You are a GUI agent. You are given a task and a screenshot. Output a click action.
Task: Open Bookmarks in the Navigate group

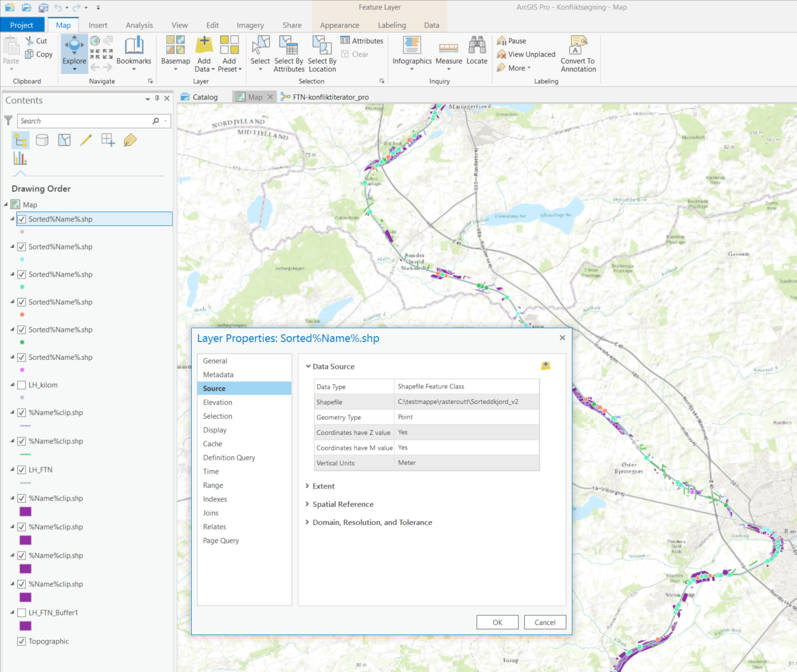[x=134, y=47]
